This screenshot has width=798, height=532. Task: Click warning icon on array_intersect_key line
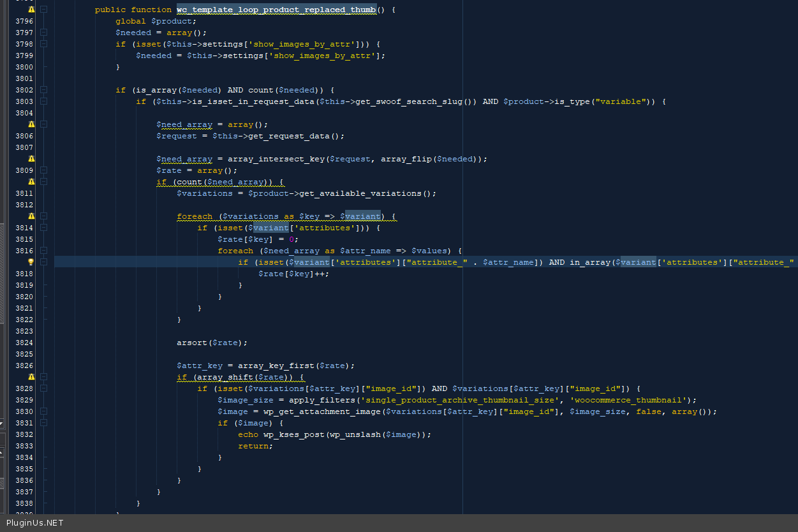coord(31,159)
